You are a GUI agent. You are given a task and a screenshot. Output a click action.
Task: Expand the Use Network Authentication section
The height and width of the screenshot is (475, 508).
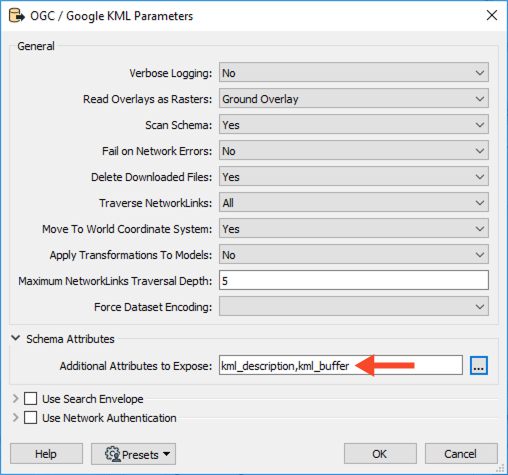coord(15,417)
